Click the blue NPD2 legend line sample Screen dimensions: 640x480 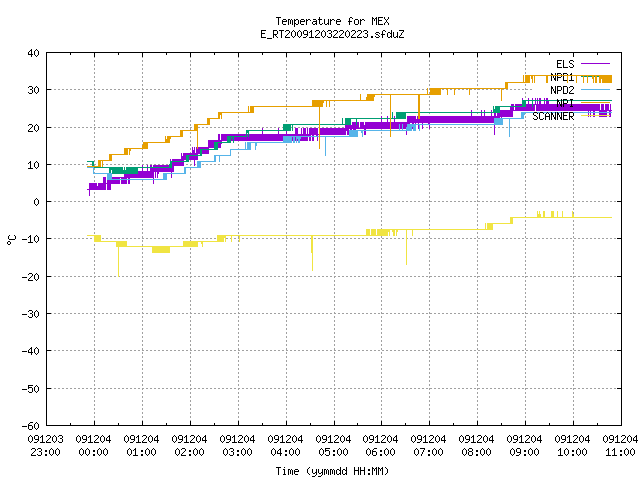[596, 90]
